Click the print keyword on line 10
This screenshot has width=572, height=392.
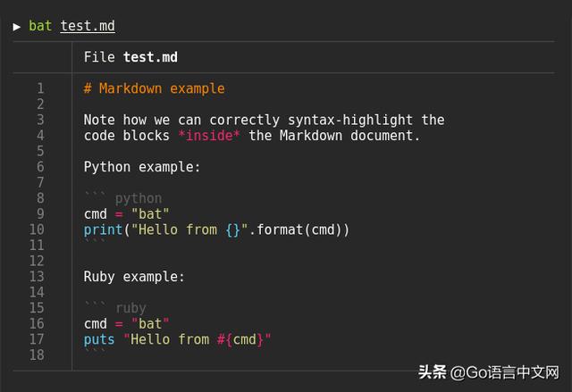click(104, 229)
